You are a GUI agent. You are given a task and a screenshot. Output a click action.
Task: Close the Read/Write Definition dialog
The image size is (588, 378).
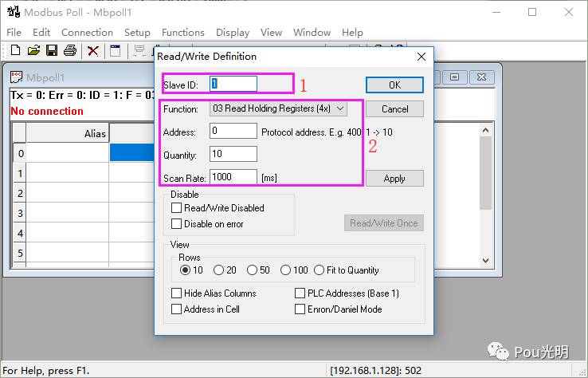[x=421, y=57]
